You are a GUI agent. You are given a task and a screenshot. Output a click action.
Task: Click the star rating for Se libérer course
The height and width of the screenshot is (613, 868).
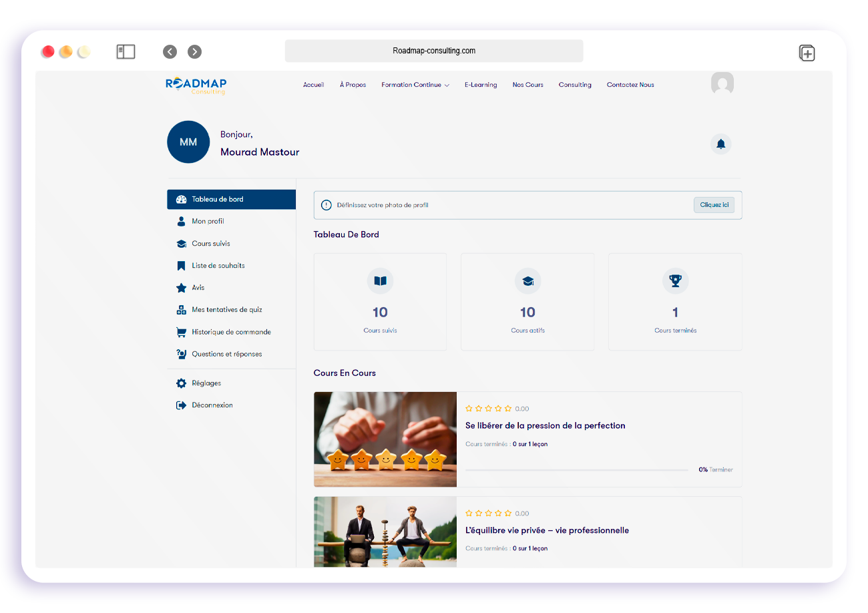488,408
